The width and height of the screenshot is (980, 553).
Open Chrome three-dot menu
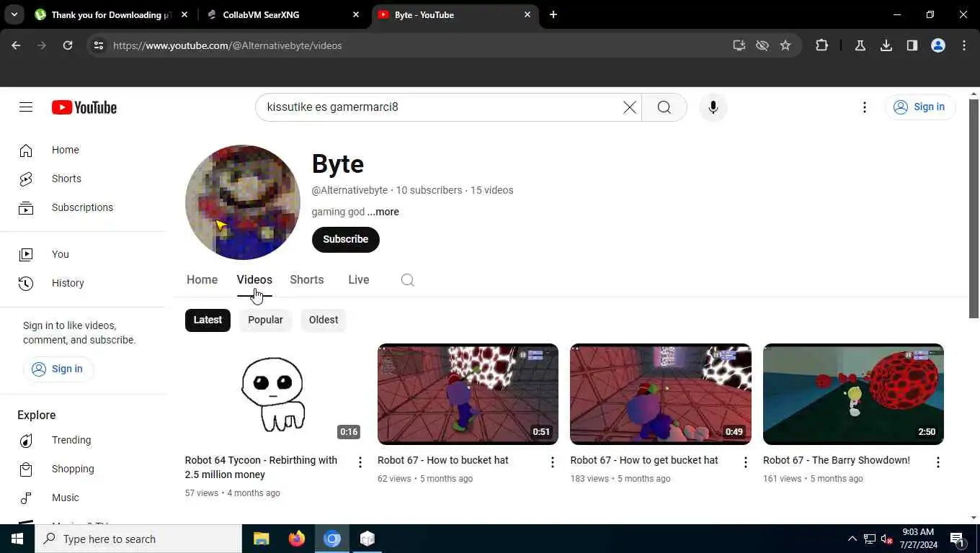(964, 45)
